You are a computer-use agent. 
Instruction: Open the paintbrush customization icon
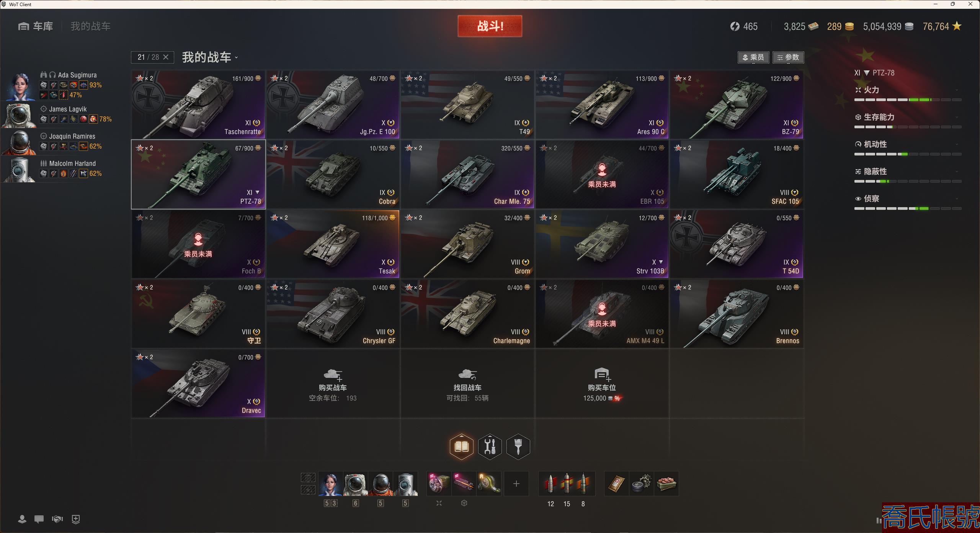pos(518,446)
